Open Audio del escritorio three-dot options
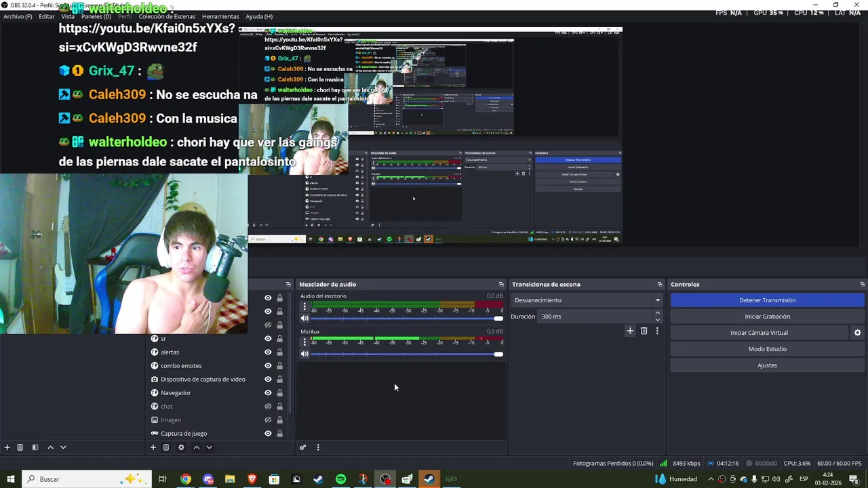Screen dimensions: 868x488 coord(304,306)
